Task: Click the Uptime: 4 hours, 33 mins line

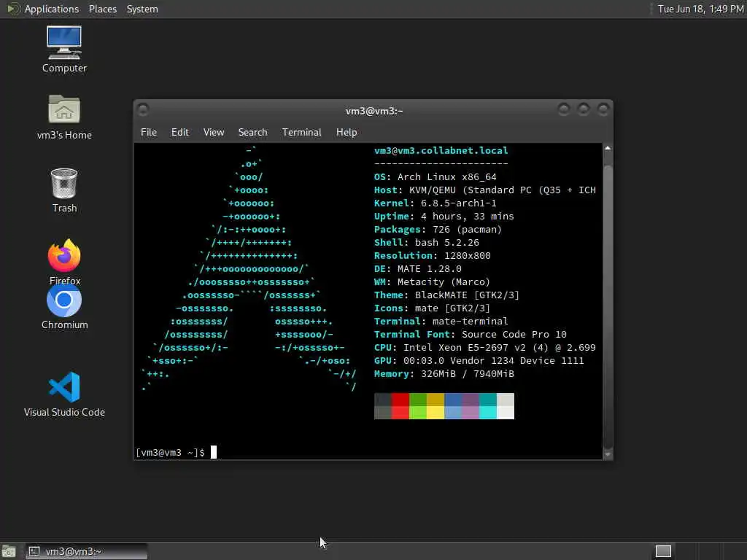Action: [444, 216]
